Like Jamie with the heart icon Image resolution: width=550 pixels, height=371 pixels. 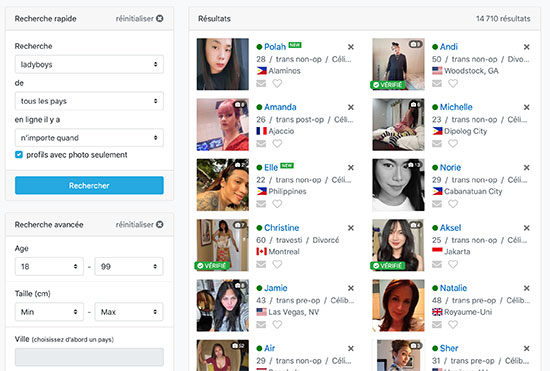(277, 325)
